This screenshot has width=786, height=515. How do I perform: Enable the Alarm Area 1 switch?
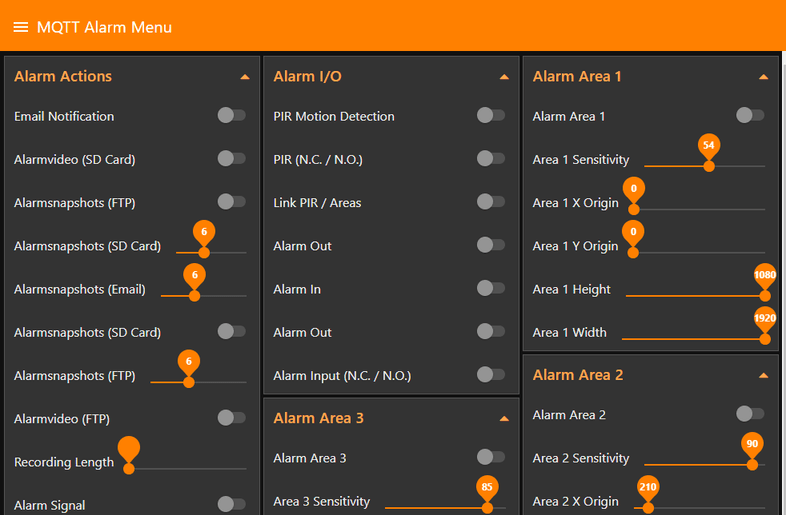[750, 116]
